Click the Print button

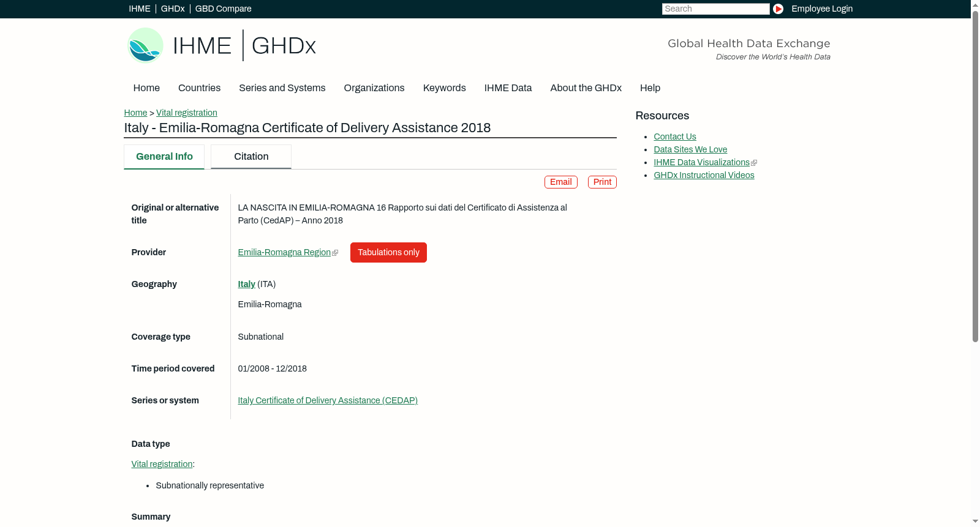(602, 182)
